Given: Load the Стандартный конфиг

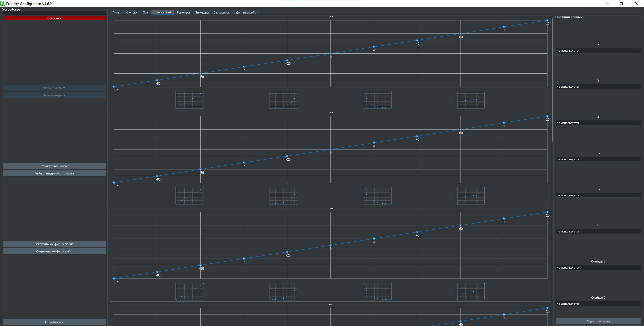Looking at the screenshot, I should click(54, 166).
